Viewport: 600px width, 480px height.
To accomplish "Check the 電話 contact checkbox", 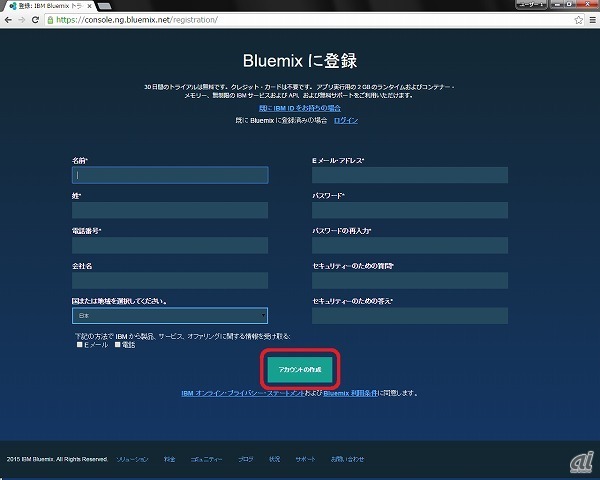I will pos(118,344).
